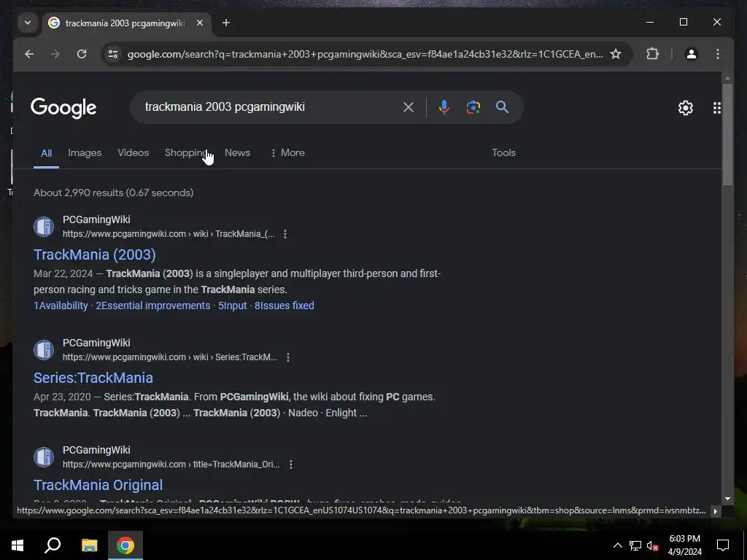Open site information icon in address bar
This screenshot has width=747, height=560.
click(113, 54)
